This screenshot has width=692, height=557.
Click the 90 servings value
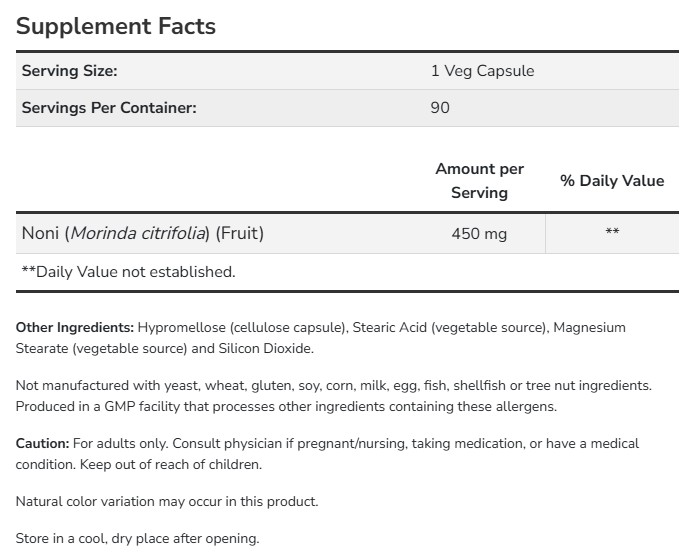click(440, 108)
